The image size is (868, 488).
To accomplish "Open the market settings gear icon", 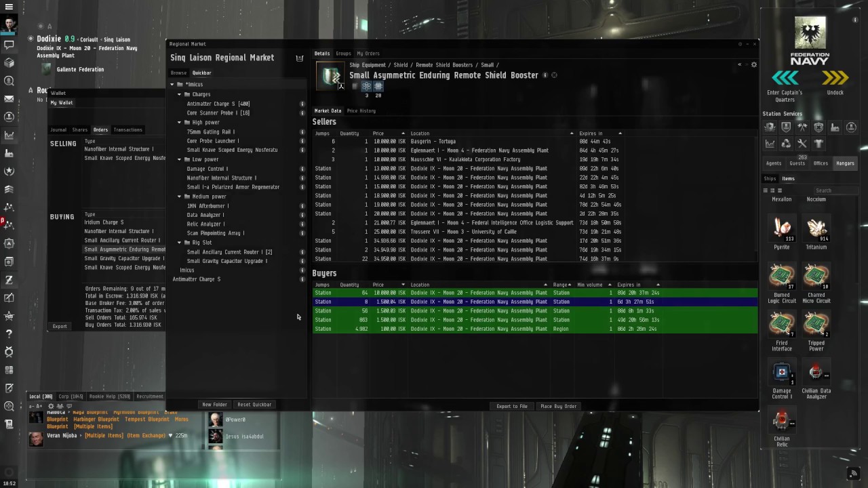I will pyautogui.click(x=753, y=64).
